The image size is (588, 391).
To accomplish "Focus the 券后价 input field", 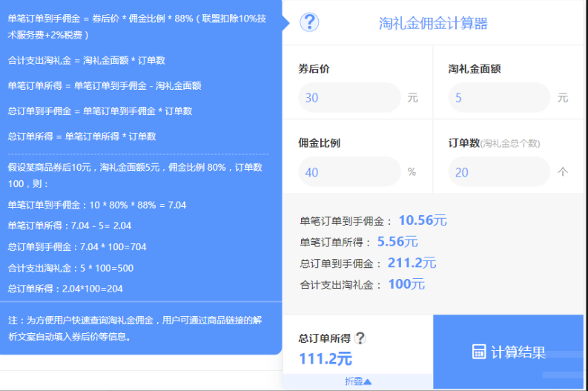I will (349, 97).
